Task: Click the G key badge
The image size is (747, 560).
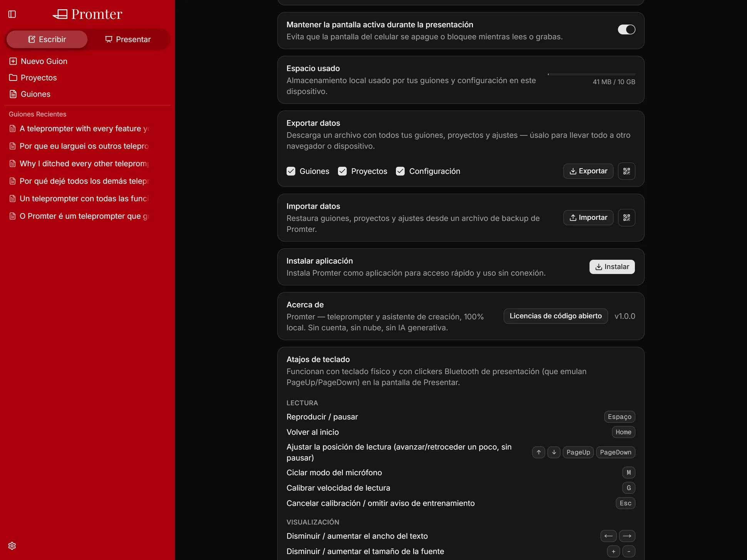Action: tap(628, 488)
